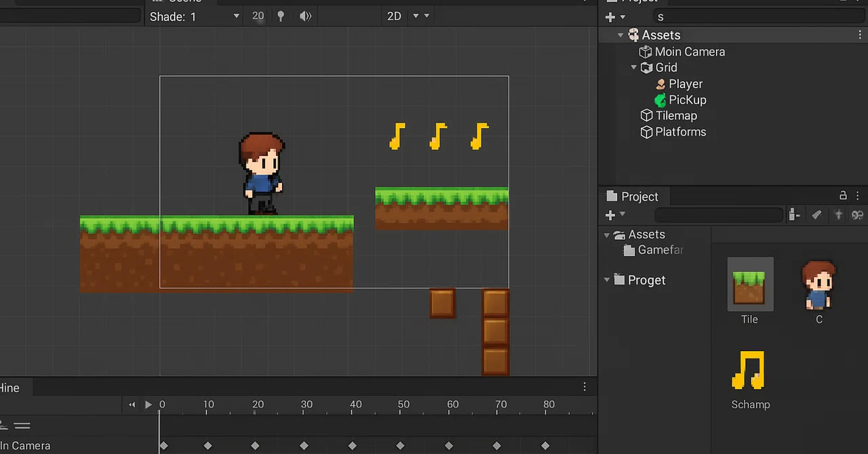Click the 20 value in scene toolbar
The width and height of the screenshot is (868, 454).
pyautogui.click(x=258, y=16)
